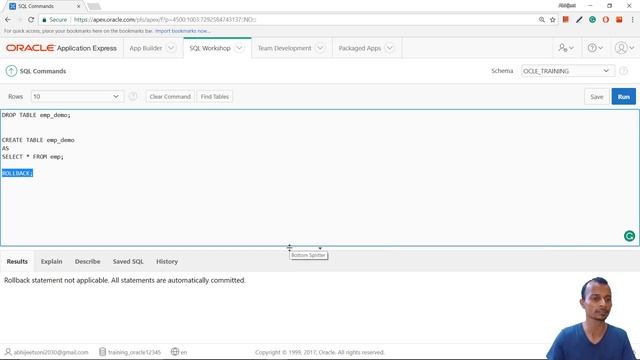Screen dimensions: 640x360
Task: Reload the page with refresh icon
Action: (x=31, y=20)
